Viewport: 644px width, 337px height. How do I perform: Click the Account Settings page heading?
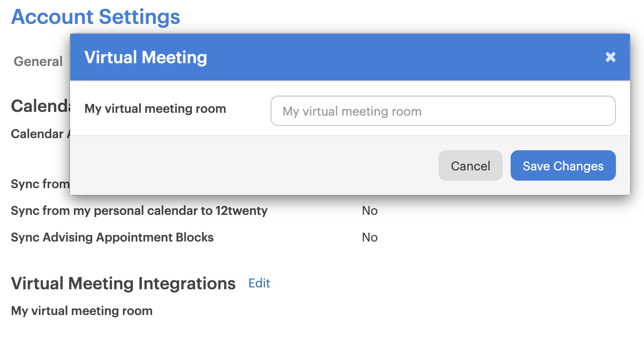(95, 17)
